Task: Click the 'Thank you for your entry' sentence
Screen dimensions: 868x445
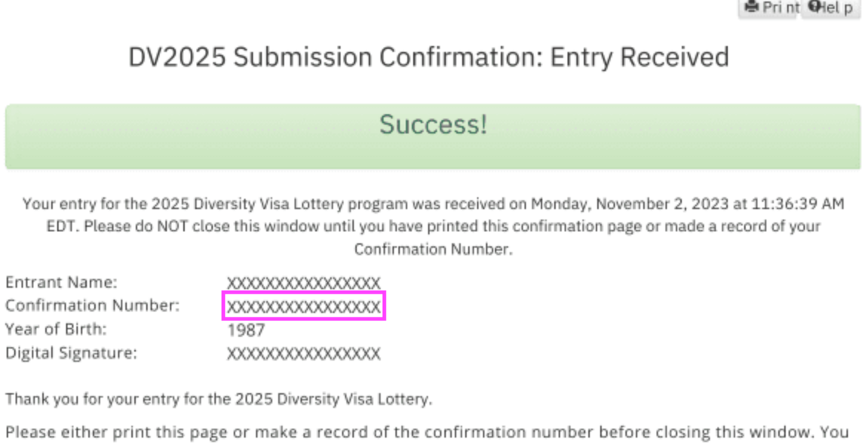Action: 219,399
